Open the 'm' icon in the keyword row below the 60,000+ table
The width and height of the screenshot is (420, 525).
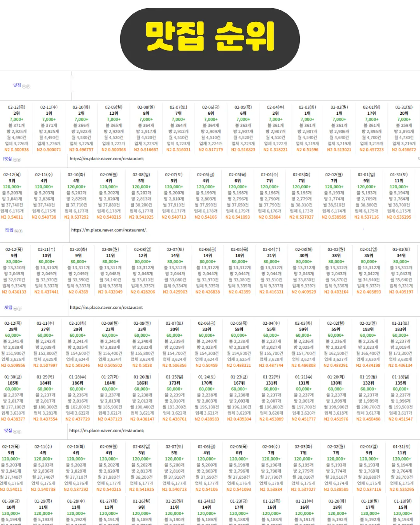coord(15,432)
